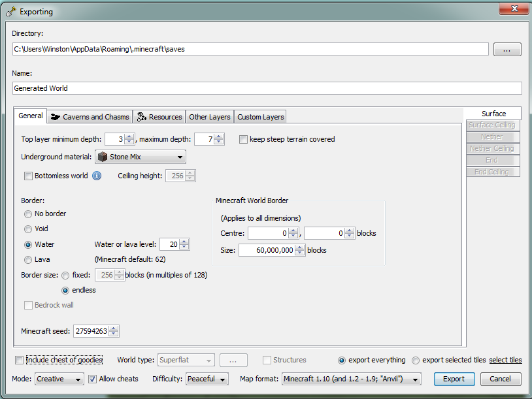Viewport: 532px width, 399px height.
Task: Check Include chest of goodies
Action: click(20, 360)
